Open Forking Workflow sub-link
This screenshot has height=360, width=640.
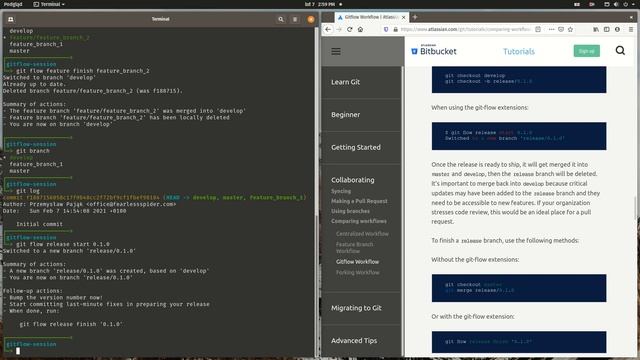click(358, 272)
